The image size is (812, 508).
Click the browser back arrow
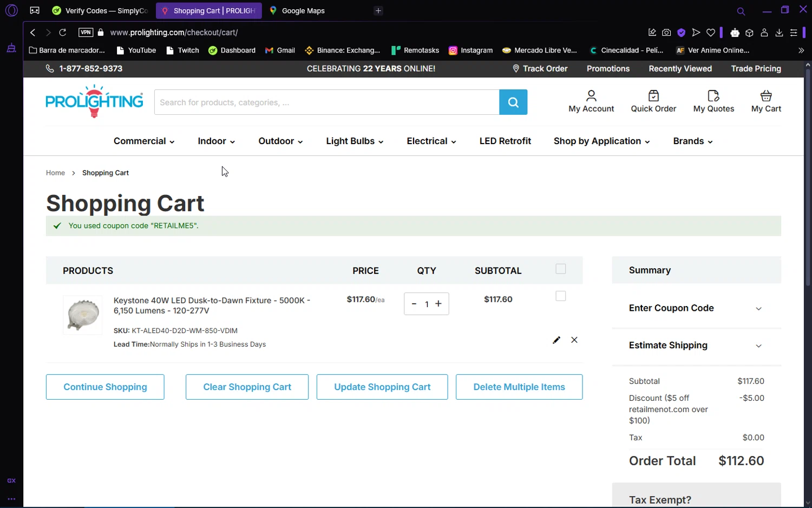[33, 32]
